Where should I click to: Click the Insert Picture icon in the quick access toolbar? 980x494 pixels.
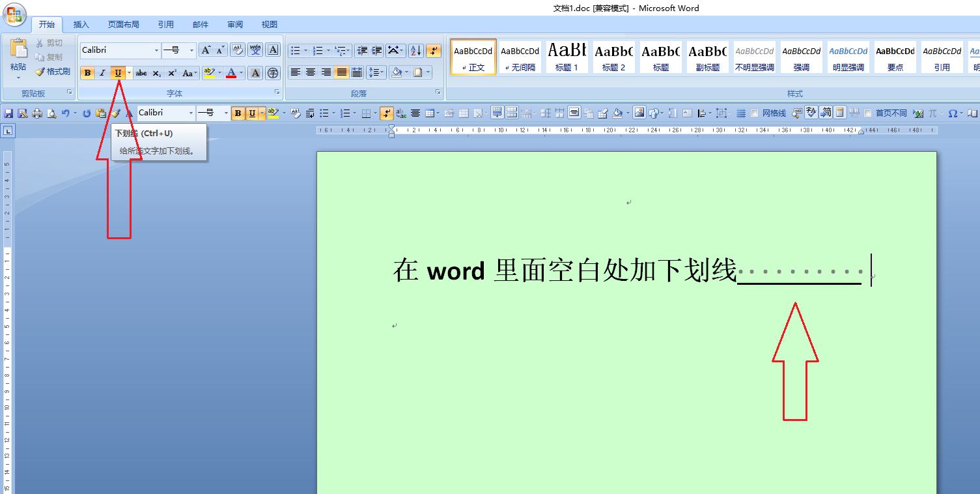[x=639, y=113]
